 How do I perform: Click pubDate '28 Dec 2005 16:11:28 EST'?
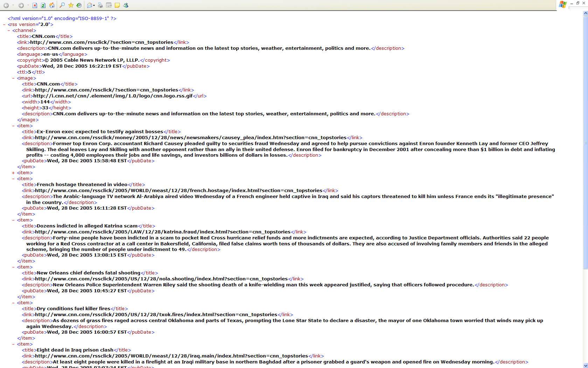coord(87,208)
